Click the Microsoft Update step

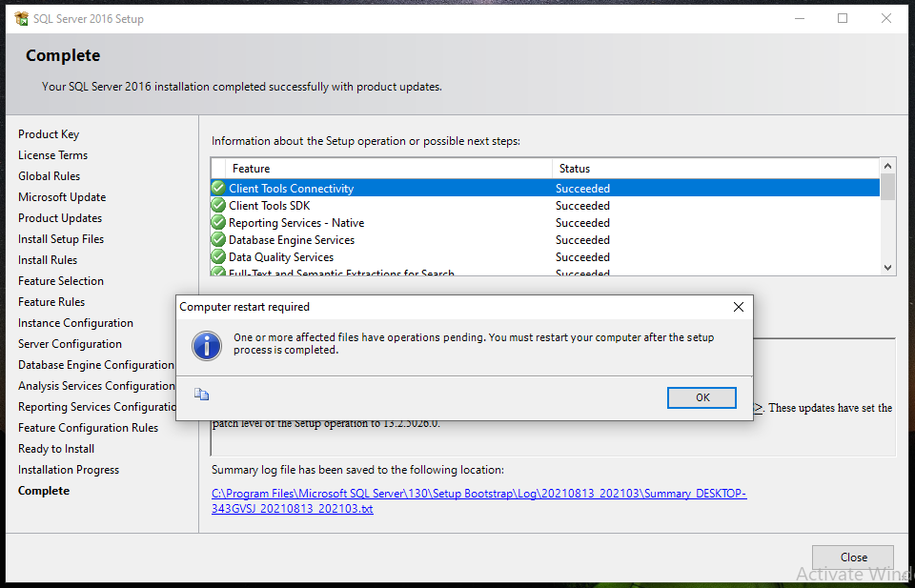[x=62, y=197]
